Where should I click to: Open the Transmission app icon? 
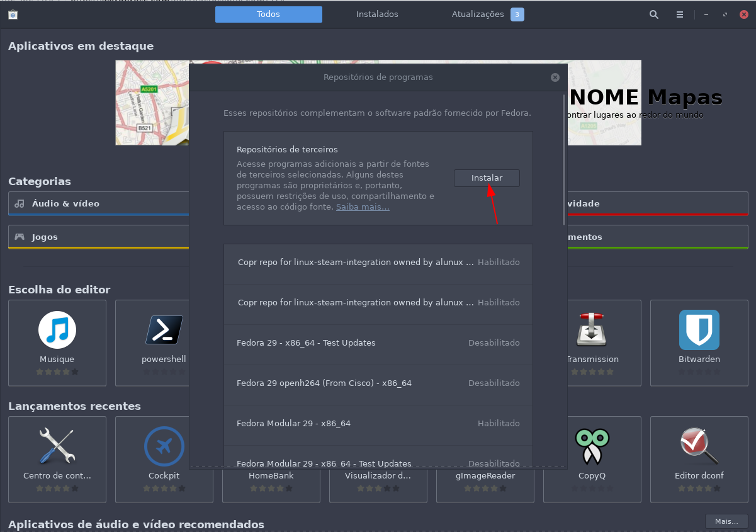(592, 330)
